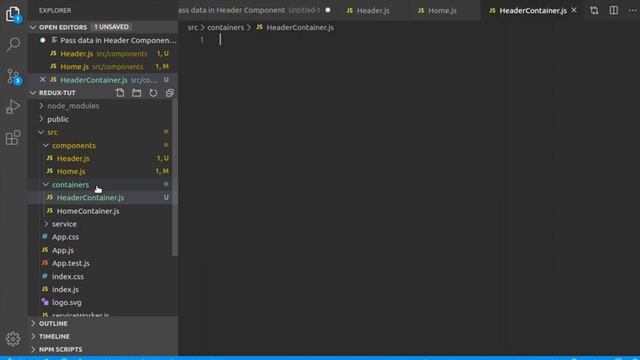Collapse the Open Editors section
Screen dimensions: 640x360
33,27
